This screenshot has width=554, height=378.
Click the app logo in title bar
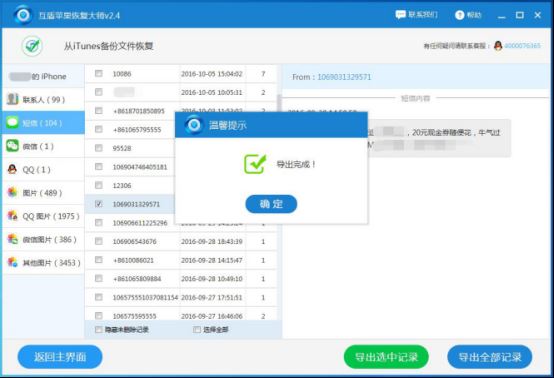click(x=23, y=15)
